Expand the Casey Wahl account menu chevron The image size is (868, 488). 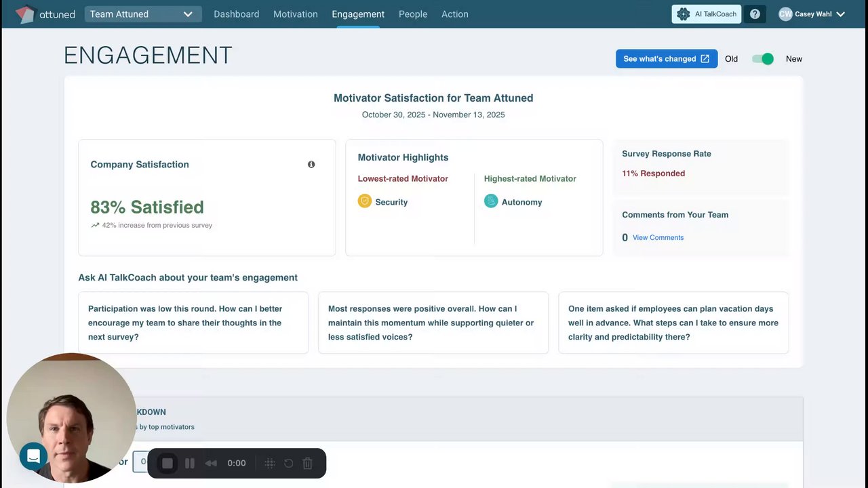[x=841, y=14]
